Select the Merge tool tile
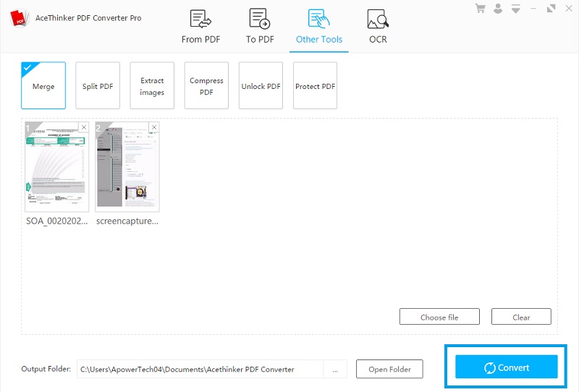 [43, 85]
